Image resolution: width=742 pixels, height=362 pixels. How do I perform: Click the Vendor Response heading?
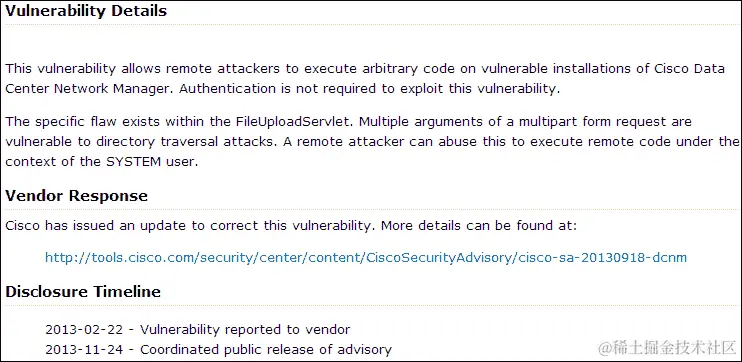tap(76, 196)
